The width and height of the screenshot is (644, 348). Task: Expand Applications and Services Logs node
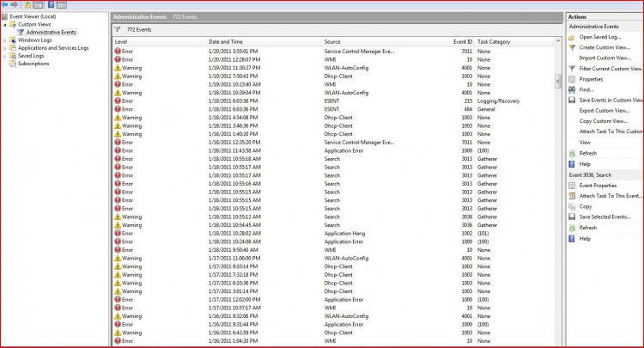point(5,48)
